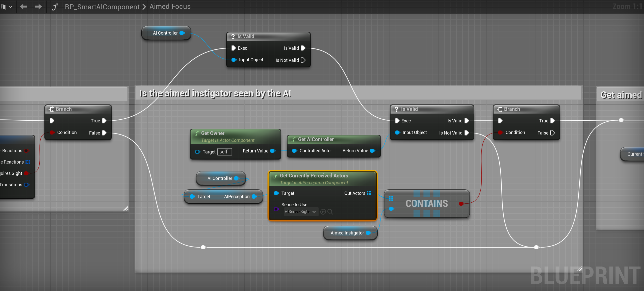Click the Is Valid exec output pin
The height and width of the screenshot is (291, 644).
click(303, 48)
